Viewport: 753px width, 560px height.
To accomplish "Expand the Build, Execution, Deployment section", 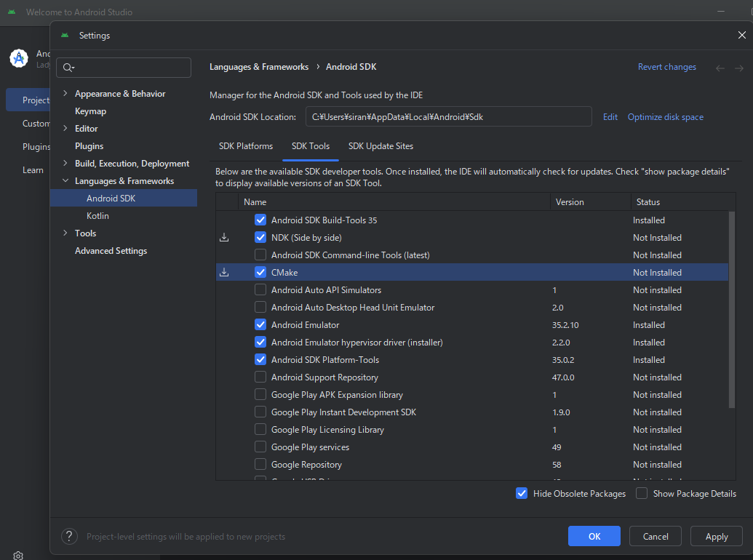I will click(65, 164).
